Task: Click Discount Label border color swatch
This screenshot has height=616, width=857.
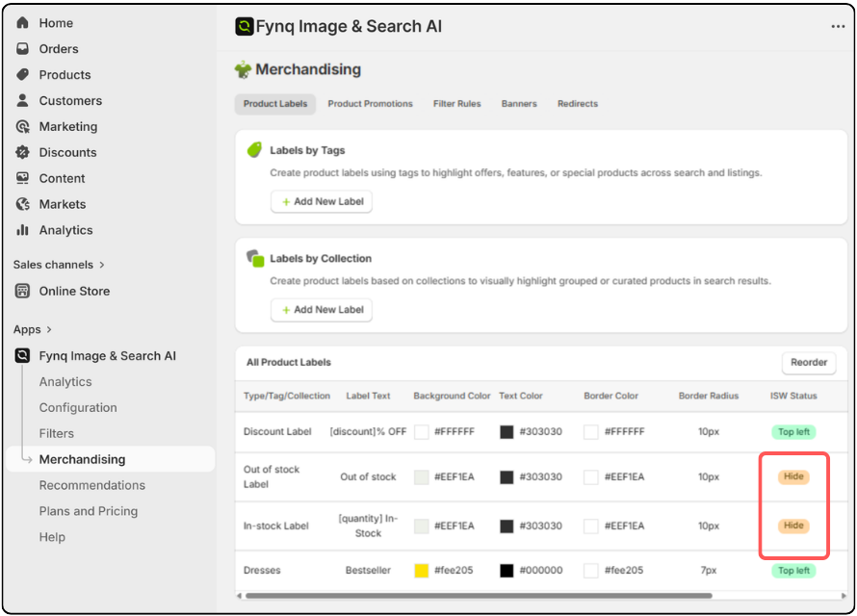Action: [591, 432]
